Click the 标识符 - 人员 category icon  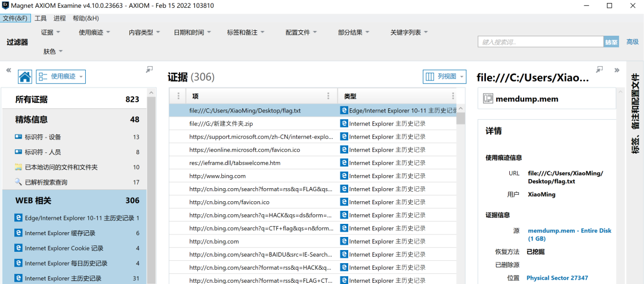click(x=18, y=152)
